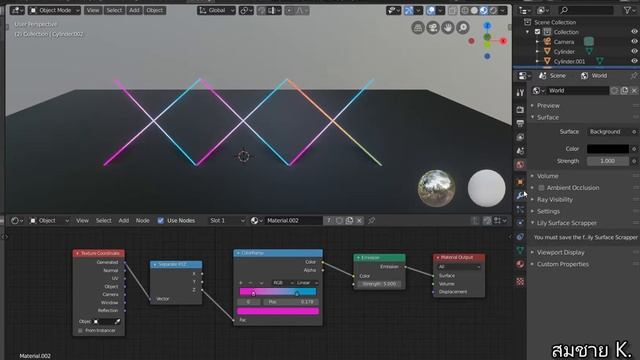
Task: Open the Object Data properties tab
Action: (520, 250)
